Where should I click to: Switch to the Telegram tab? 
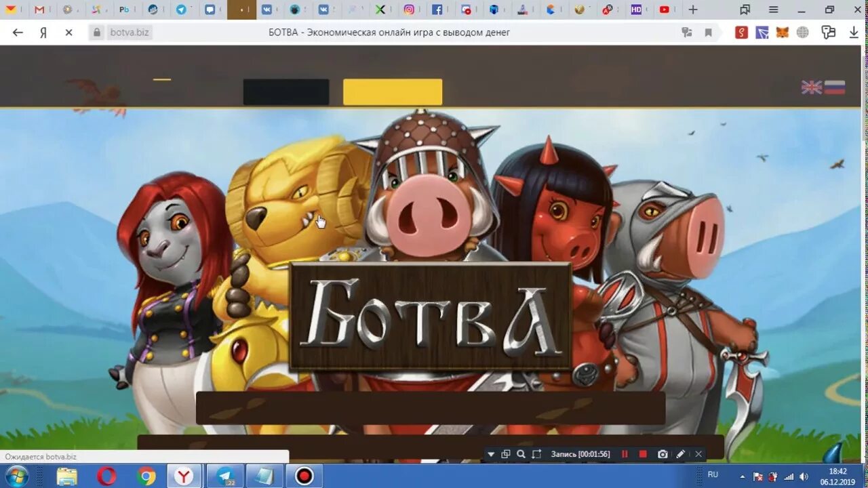(x=181, y=9)
